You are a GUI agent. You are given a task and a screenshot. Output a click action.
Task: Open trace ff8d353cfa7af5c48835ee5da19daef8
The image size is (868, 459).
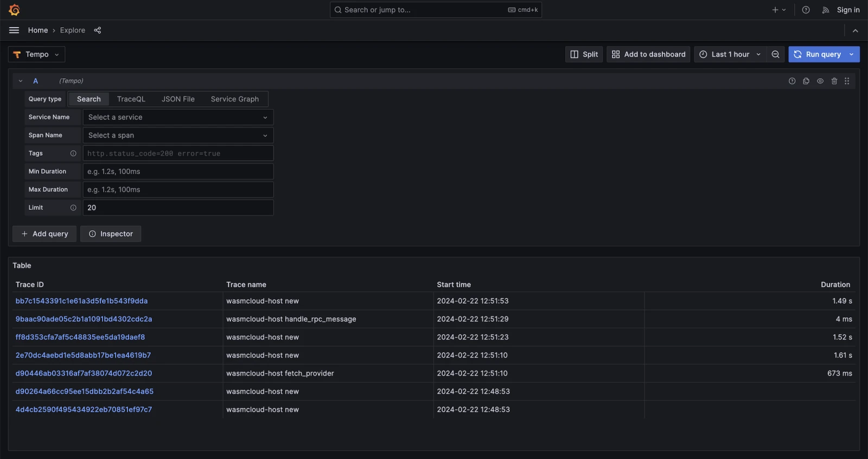pyautogui.click(x=80, y=337)
